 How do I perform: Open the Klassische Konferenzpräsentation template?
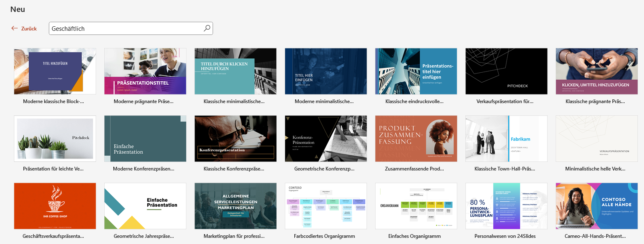click(236, 139)
